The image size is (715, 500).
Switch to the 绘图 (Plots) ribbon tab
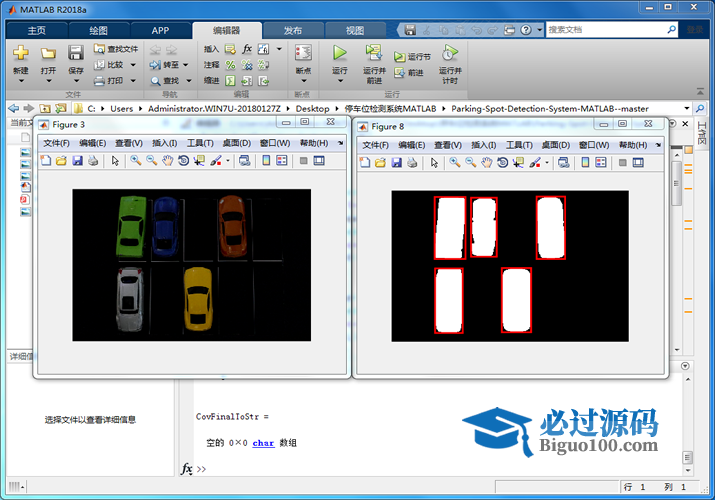[99, 30]
